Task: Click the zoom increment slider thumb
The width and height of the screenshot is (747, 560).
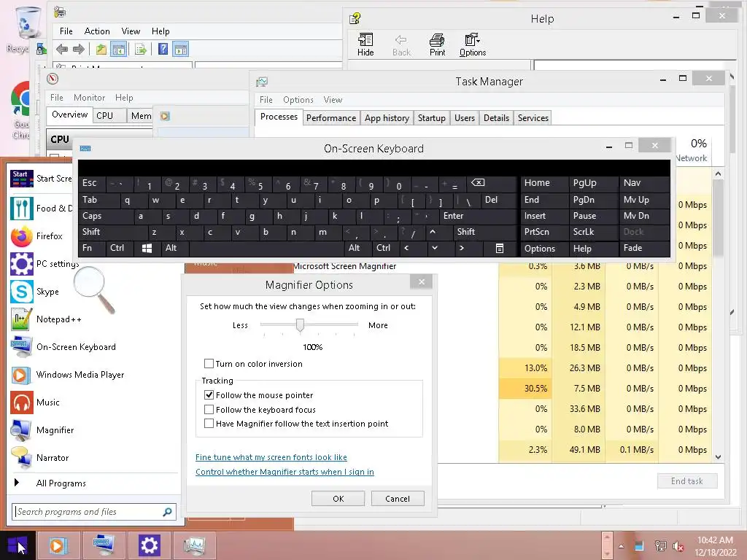Action: point(300,324)
